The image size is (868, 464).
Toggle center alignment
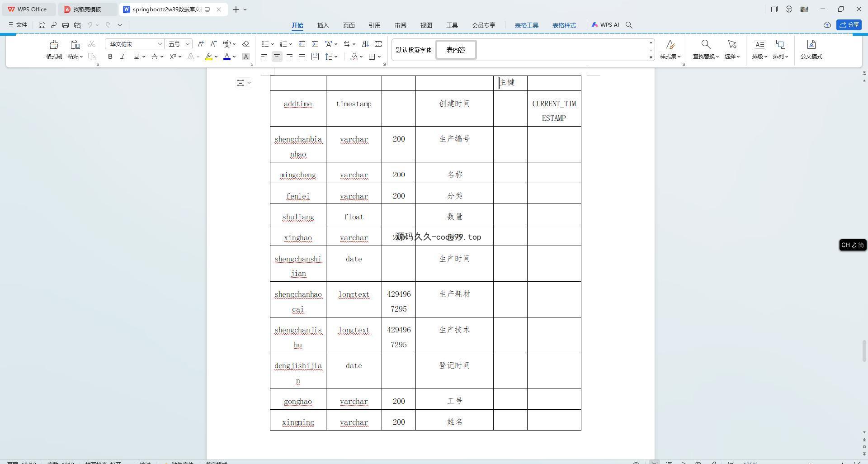point(277,57)
